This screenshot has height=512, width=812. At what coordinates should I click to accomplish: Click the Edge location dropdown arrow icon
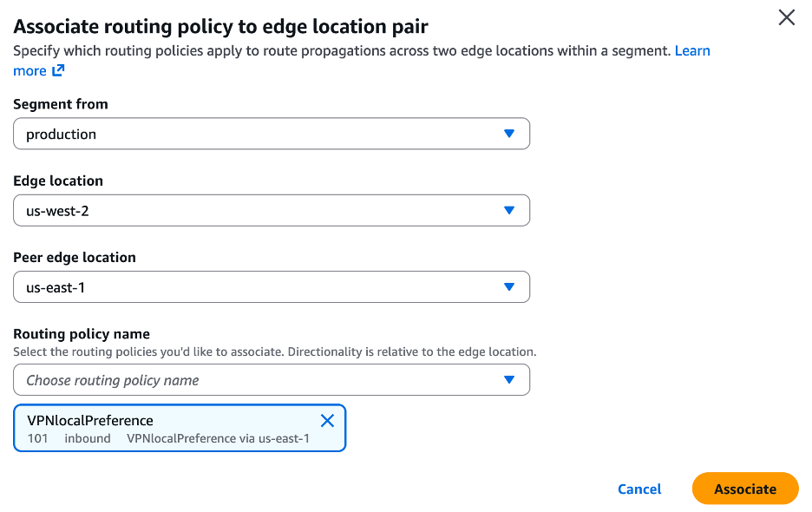pyautogui.click(x=510, y=210)
